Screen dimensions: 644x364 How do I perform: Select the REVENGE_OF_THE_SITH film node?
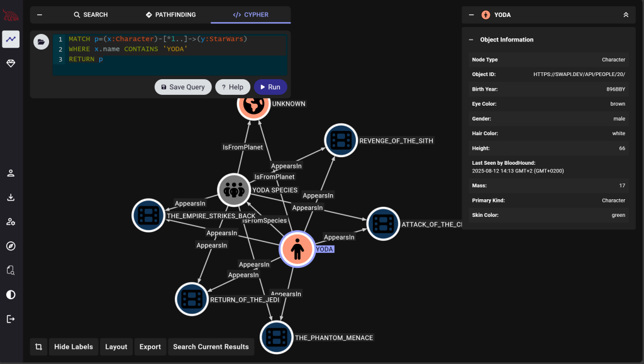click(341, 140)
